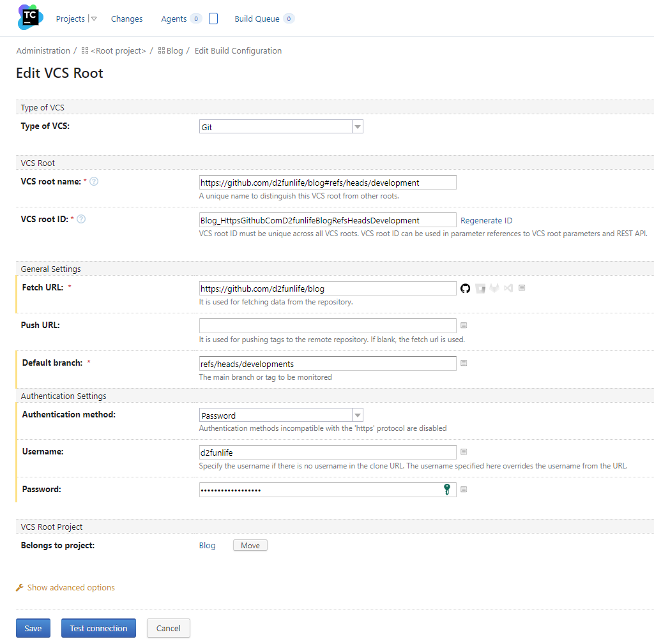The image size is (654, 644).
Task: Expand the Projects dropdown arrow
Action: pos(94,19)
